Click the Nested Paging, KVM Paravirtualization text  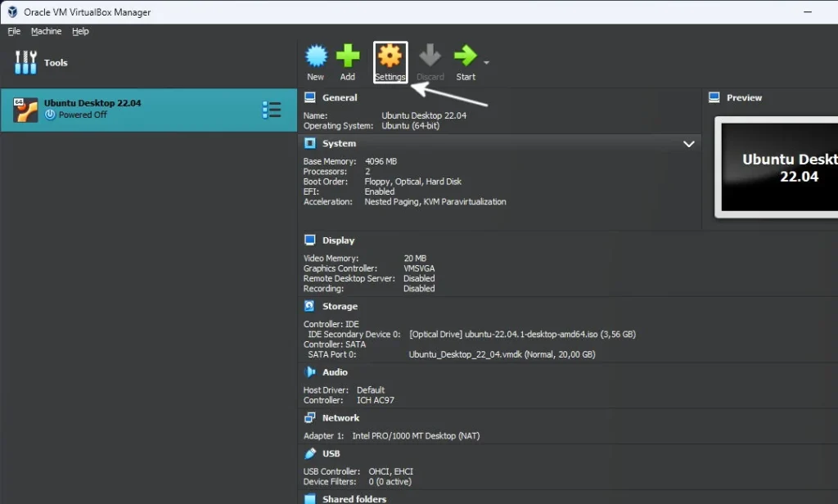pos(435,201)
